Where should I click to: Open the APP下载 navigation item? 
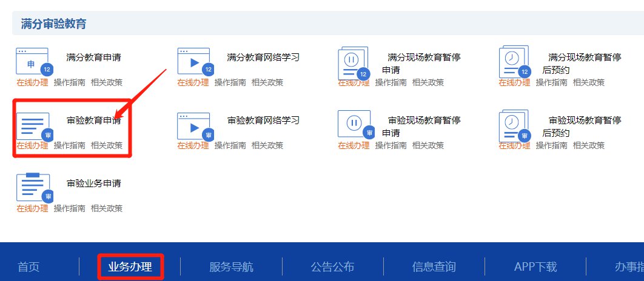(535, 266)
